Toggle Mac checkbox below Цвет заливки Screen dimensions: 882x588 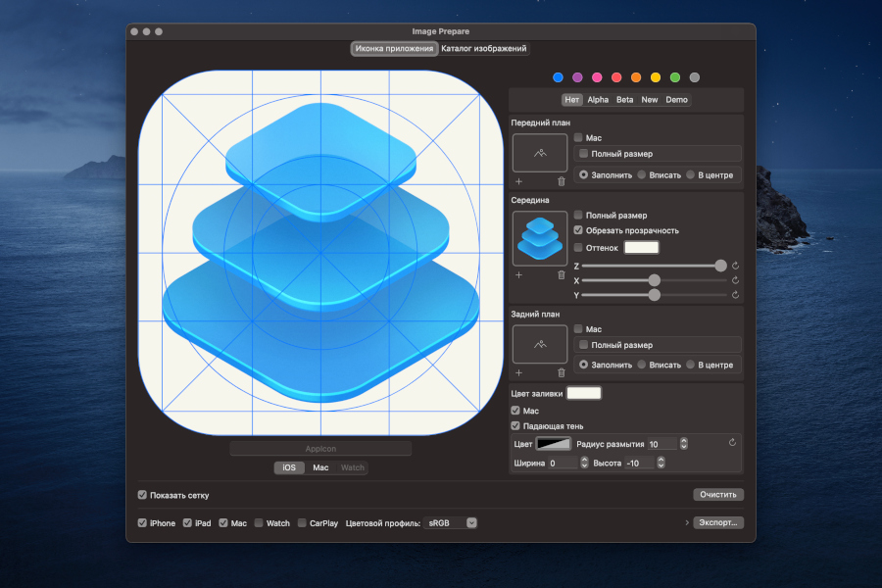coord(515,411)
